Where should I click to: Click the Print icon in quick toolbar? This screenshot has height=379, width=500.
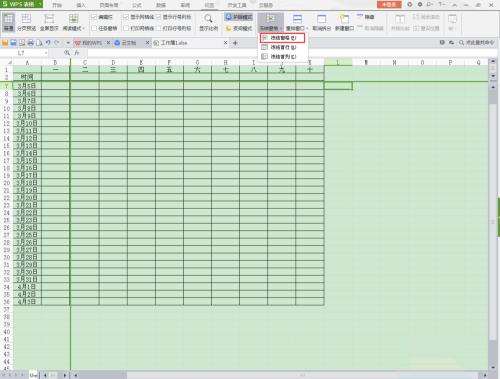31,43
